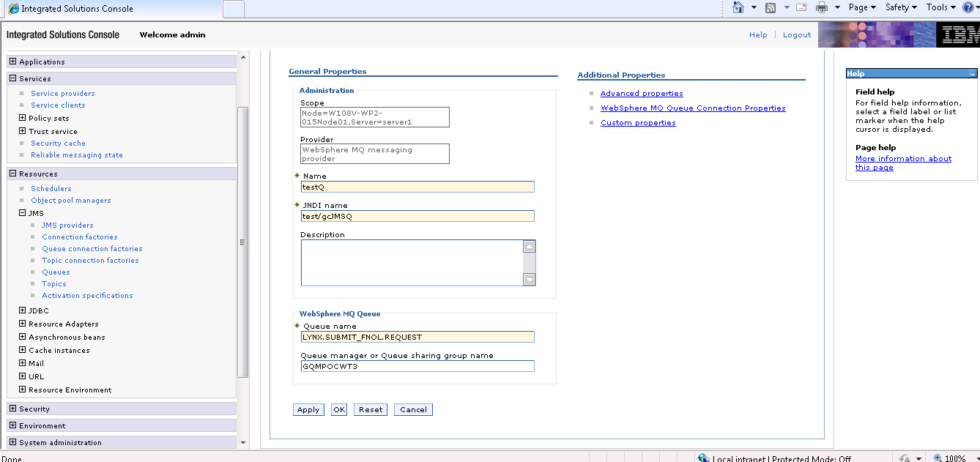The height and width of the screenshot is (462, 980).
Task: Go to Schedulers
Action: (x=51, y=189)
